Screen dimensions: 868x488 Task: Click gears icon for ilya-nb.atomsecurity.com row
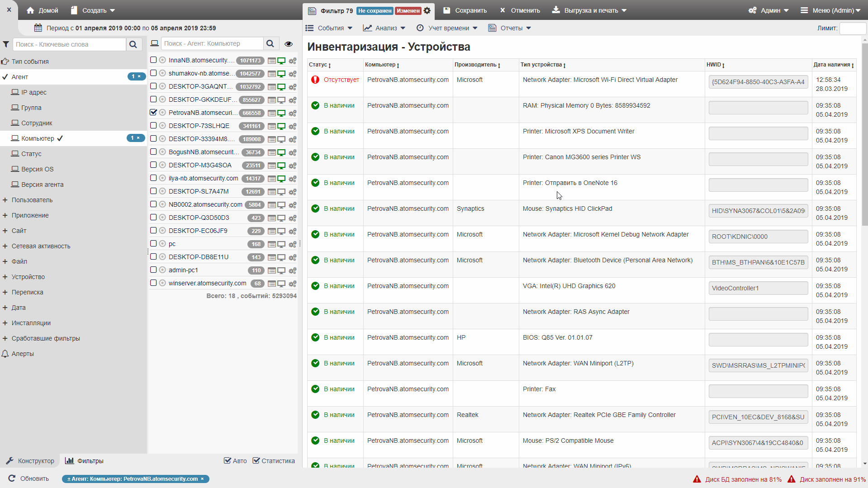293,179
